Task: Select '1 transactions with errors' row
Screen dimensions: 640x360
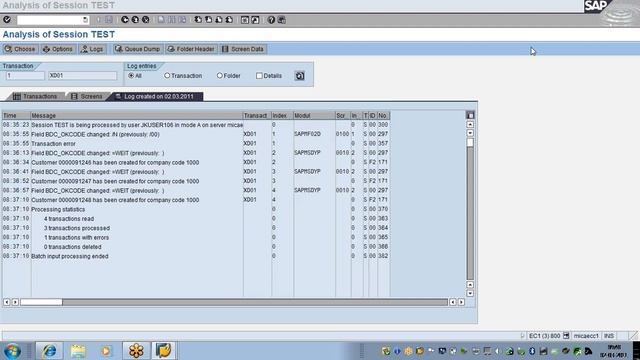Action: (x=196, y=238)
